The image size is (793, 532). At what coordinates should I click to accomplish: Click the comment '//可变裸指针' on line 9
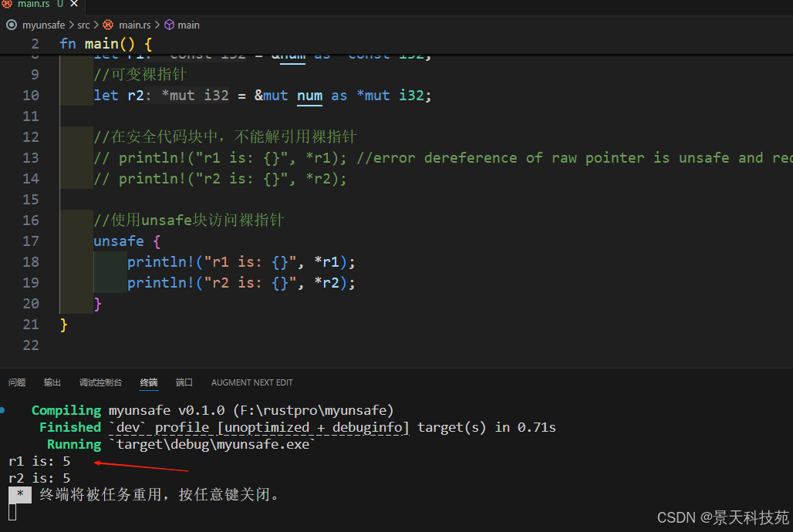click(140, 74)
